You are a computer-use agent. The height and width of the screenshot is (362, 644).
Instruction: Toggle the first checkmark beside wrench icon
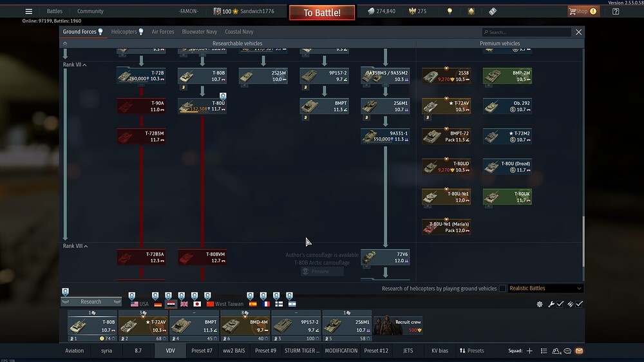tap(560, 304)
